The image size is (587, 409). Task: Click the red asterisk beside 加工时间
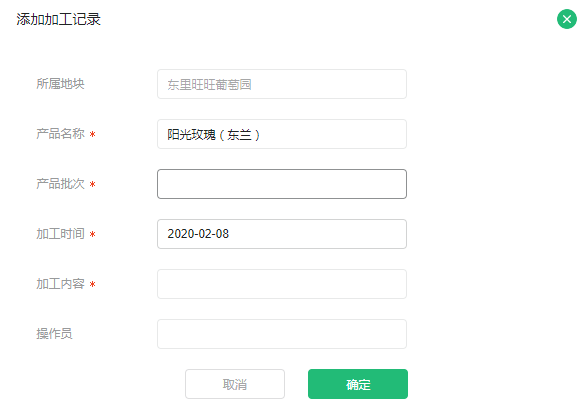click(92, 235)
